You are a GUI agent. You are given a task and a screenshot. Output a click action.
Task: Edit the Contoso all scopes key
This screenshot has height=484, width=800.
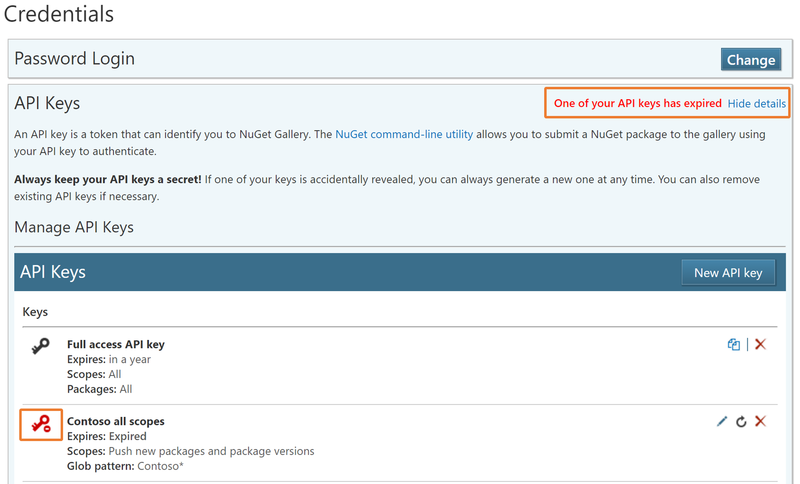(x=722, y=422)
